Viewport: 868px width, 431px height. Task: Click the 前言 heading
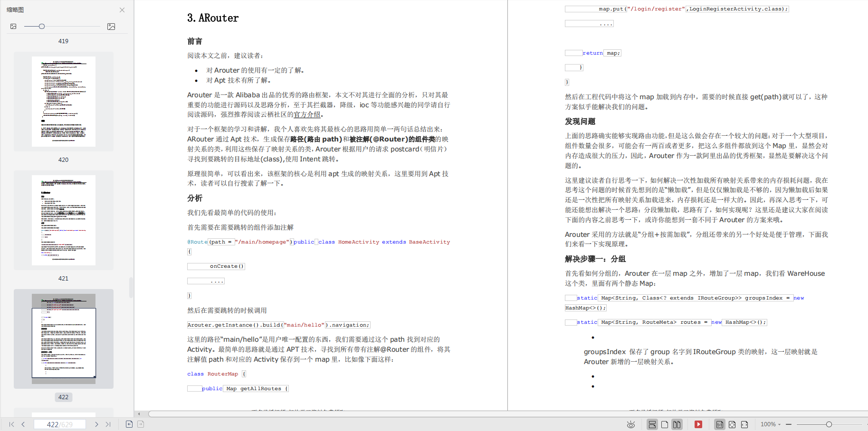195,41
